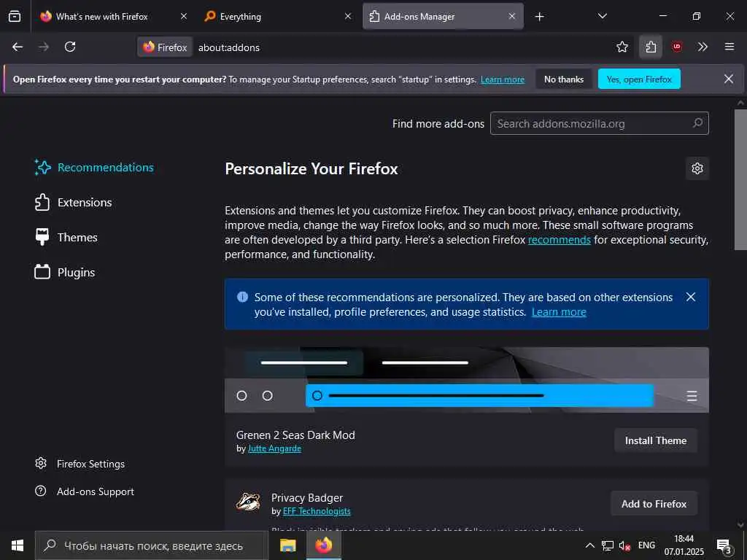Open the Recommendations category

[x=94, y=168]
